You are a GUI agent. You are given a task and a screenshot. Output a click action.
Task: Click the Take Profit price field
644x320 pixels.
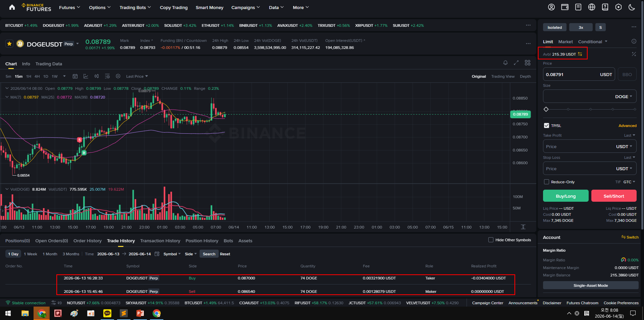(x=589, y=146)
